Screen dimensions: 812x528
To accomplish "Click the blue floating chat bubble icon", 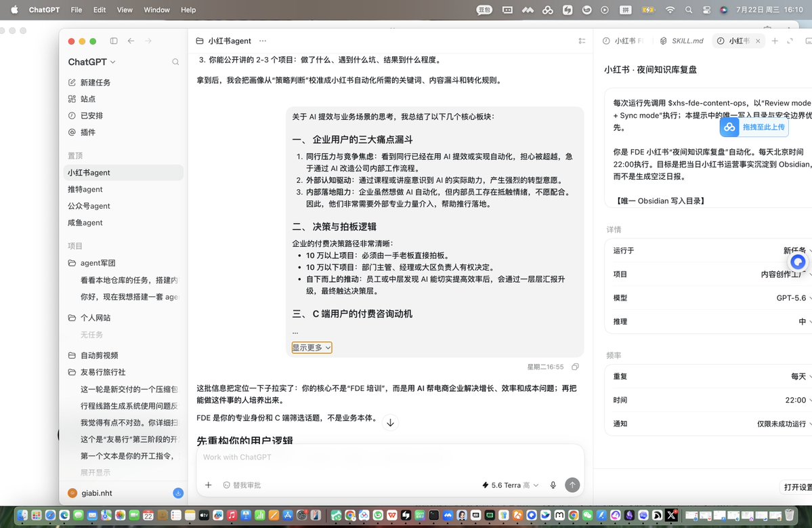I will (798, 262).
